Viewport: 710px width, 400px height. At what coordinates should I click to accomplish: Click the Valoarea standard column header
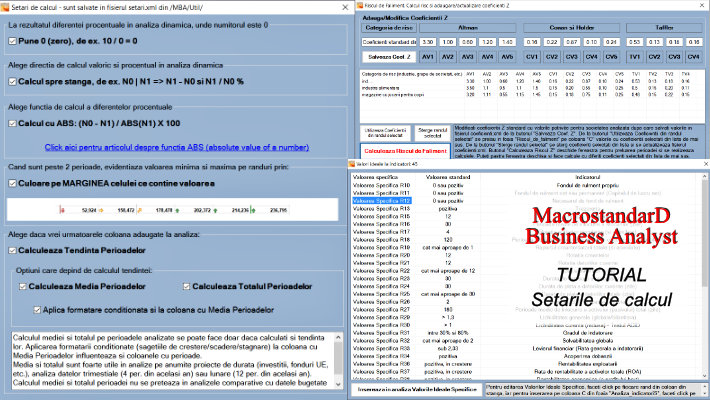click(x=448, y=177)
